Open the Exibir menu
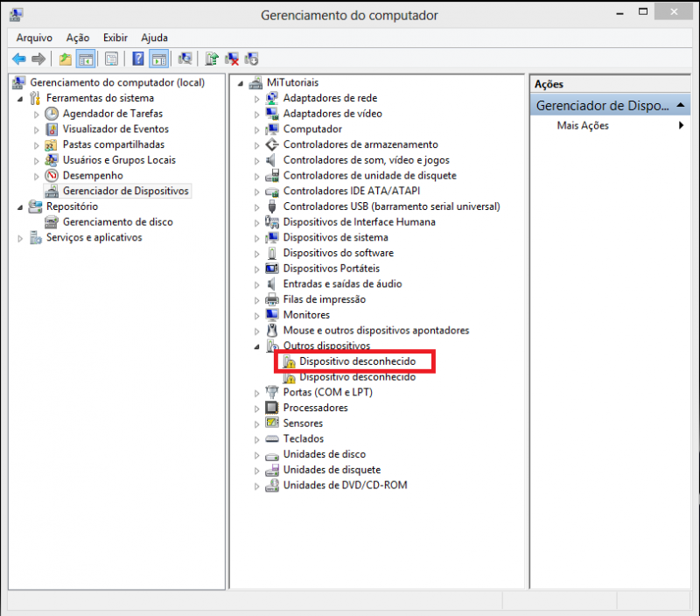This screenshot has width=700, height=616. coord(115,38)
